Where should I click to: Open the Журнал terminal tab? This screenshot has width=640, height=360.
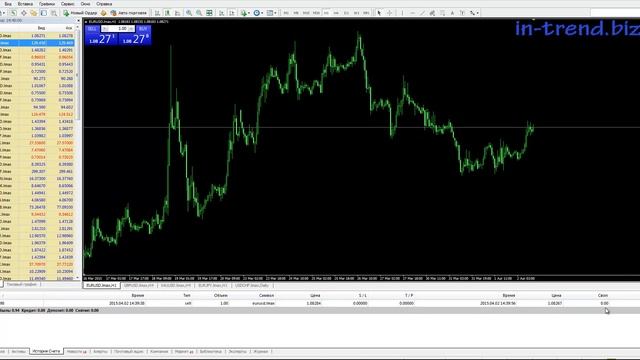pos(261,351)
